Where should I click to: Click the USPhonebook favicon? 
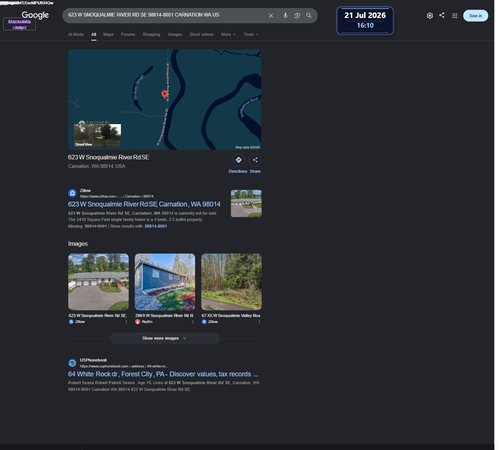72,363
